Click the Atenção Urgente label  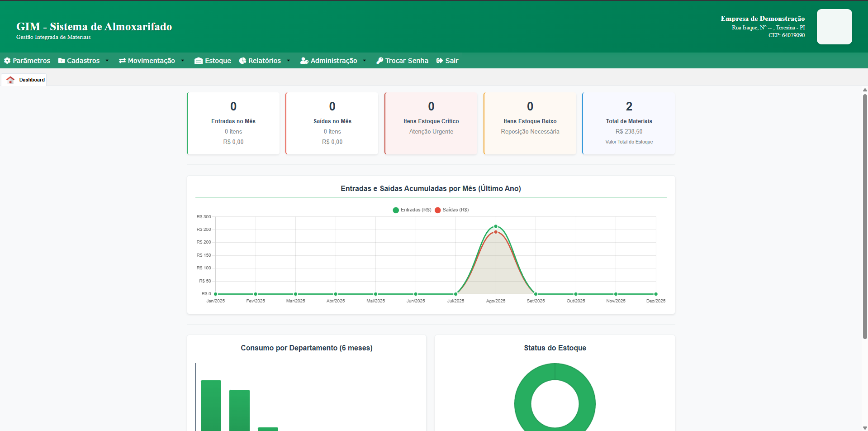click(x=431, y=132)
